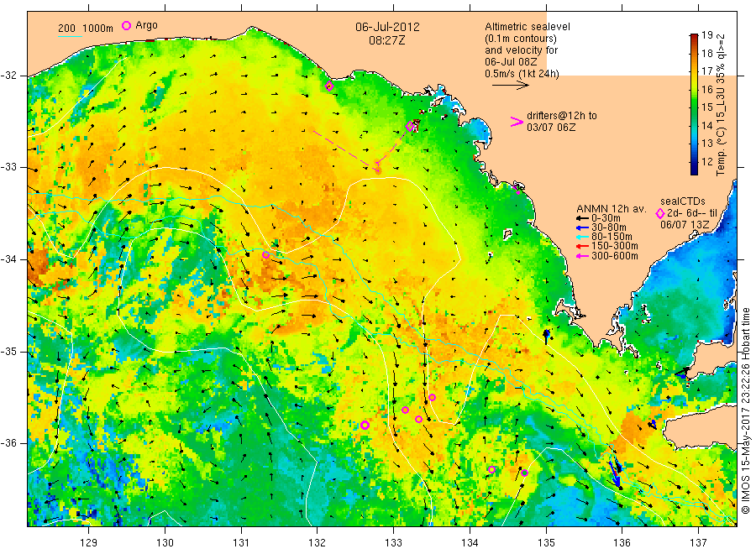Click the 0.5m/s (1kt 24h) scale label
The width and height of the screenshot is (756, 554).
point(522,74)
